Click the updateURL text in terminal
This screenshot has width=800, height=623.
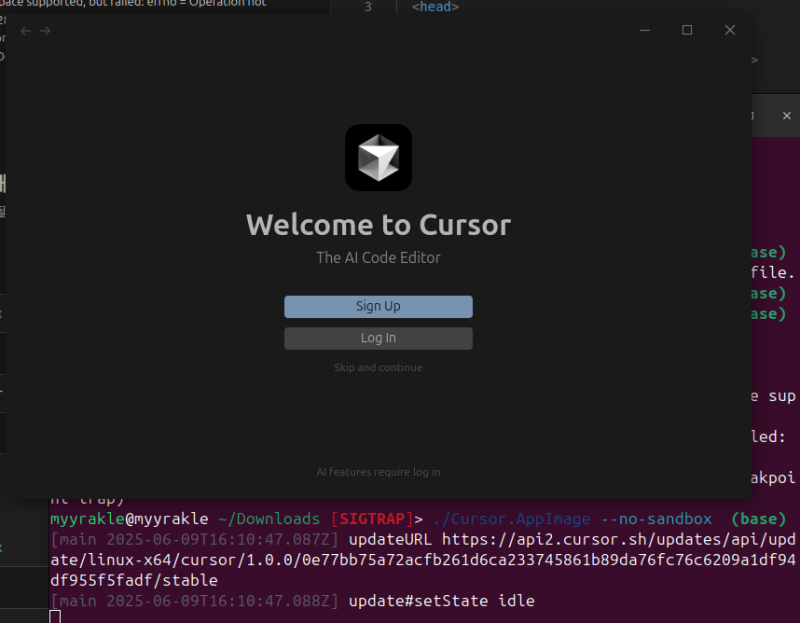click(390, 539)
